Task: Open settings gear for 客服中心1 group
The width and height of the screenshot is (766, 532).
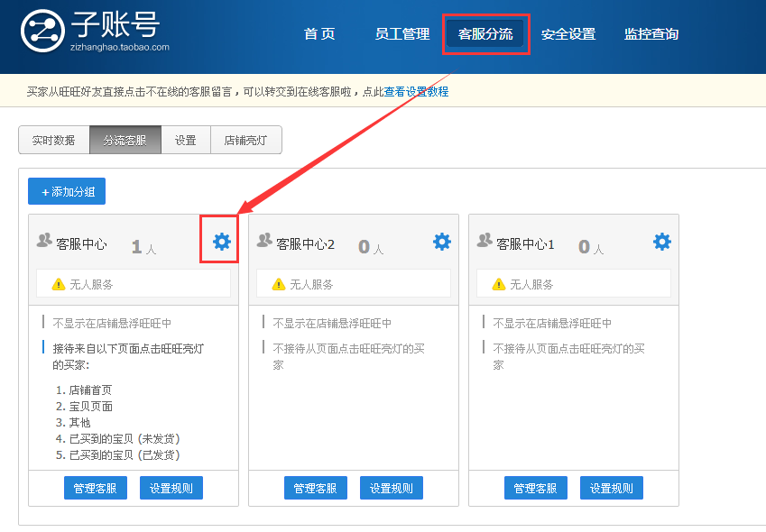Action: tap(661, 241)
